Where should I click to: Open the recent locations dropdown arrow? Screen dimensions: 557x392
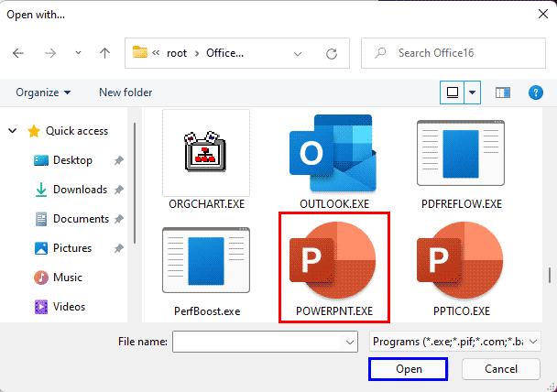pos(78,53)
